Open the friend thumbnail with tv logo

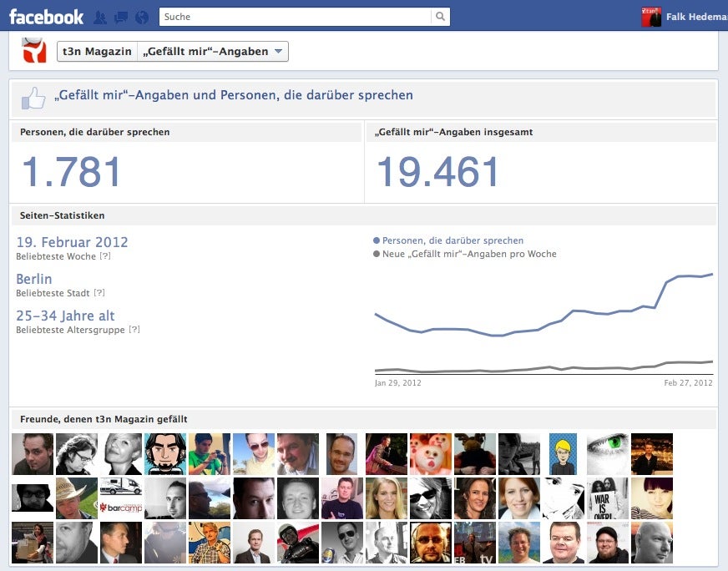coord(475,543)
